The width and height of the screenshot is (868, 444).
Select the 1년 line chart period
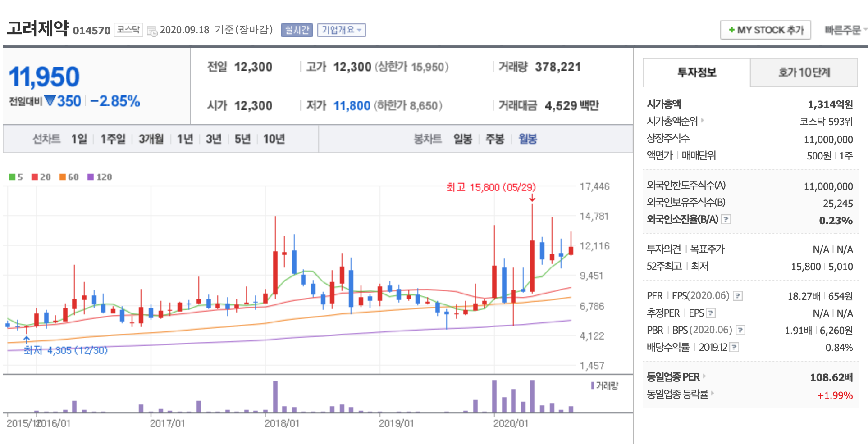[185, 139]
